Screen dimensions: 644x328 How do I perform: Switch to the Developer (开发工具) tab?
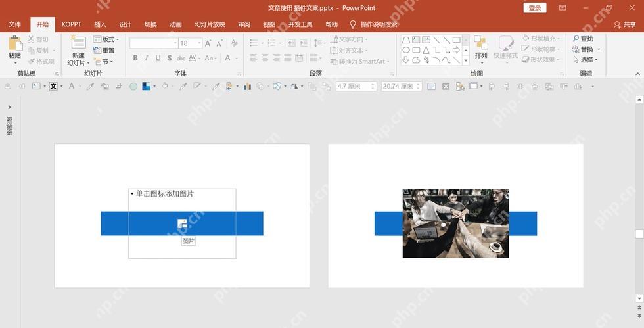click(x=300, y=25)
